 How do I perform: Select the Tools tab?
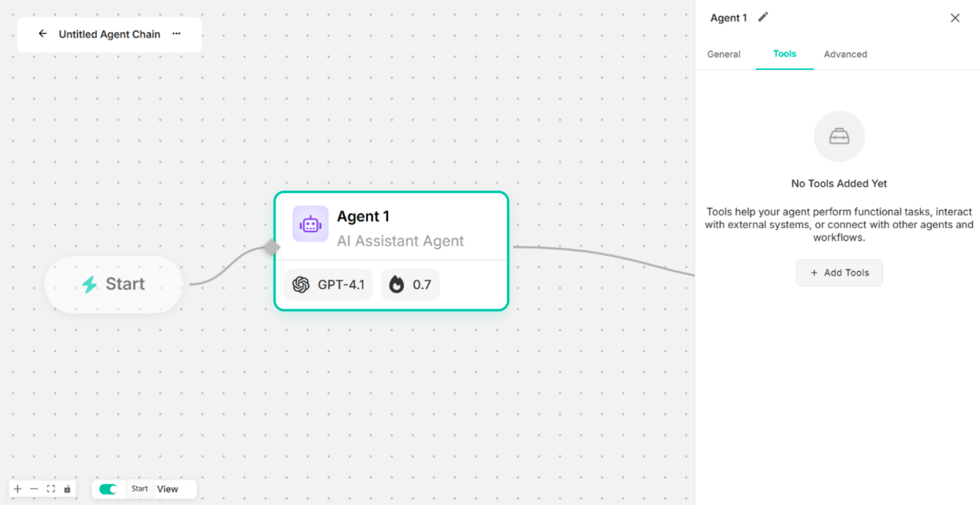tap(785, 54)
